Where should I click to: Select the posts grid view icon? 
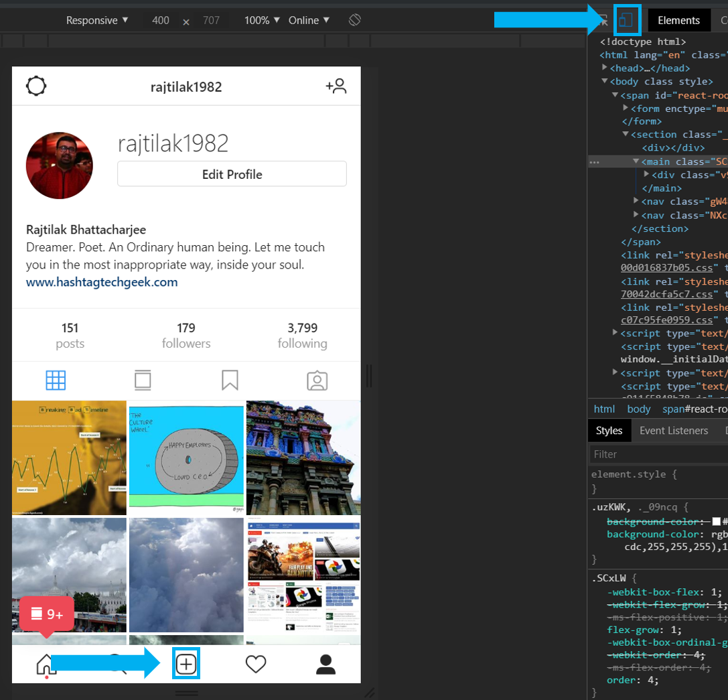coord(56,380)
